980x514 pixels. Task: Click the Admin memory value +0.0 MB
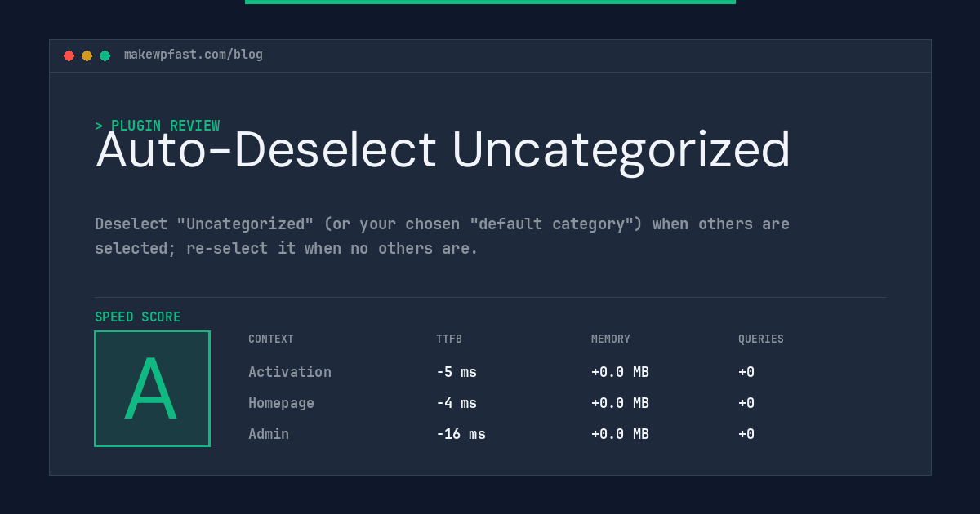pos(620,434)
